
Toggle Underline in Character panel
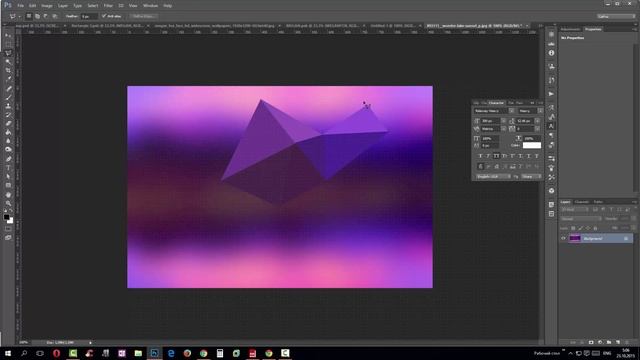click(x=529, y=156)
